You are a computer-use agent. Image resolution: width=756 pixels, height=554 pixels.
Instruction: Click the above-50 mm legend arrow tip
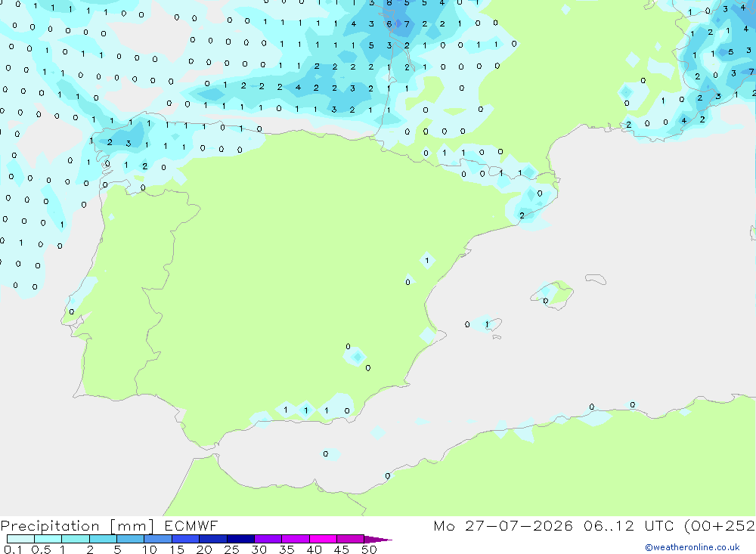click(378, 540)
